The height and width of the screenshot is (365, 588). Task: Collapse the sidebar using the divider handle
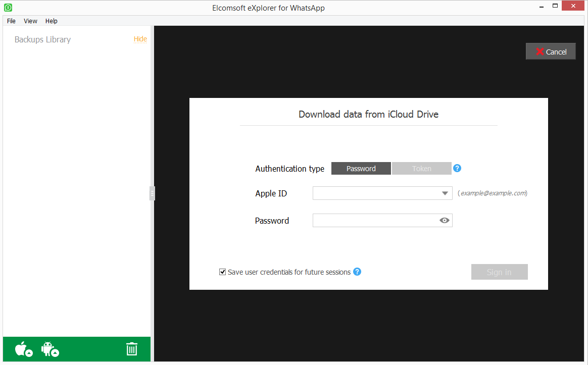(x=152, y=193)
